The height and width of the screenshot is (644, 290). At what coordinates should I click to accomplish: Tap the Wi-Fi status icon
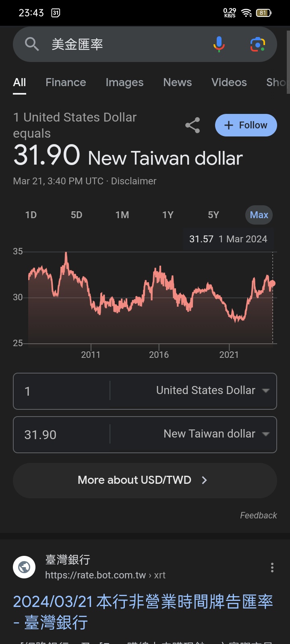pos(246,13)
